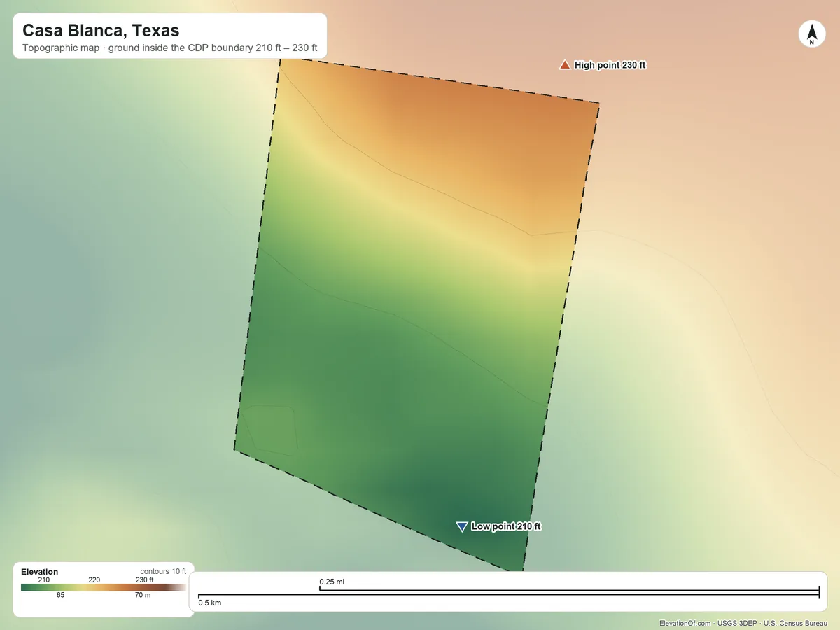Viewport: 840px width, 630px height.
Task: Click the '0.5 km' scale bar label
Action: click(x=210, y=603)
